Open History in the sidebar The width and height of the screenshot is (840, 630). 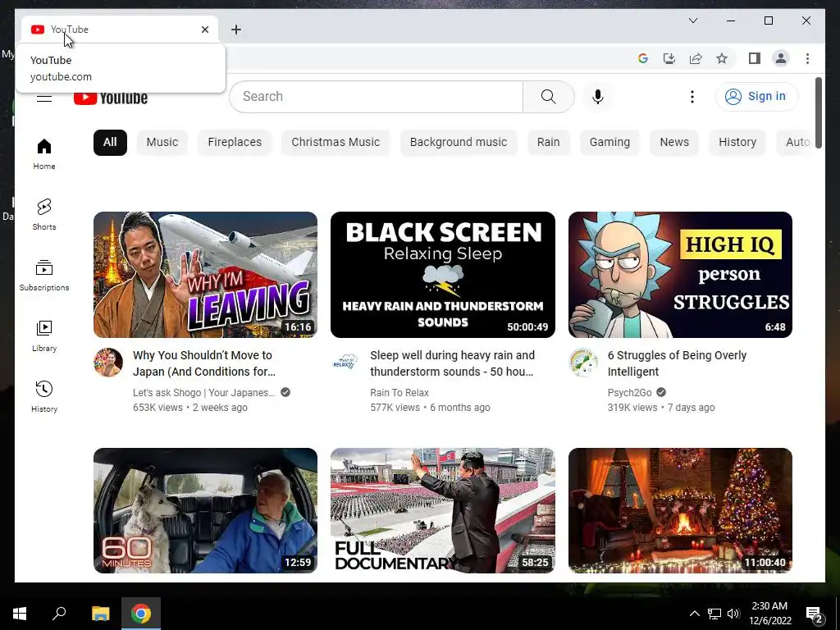[44, 396]
